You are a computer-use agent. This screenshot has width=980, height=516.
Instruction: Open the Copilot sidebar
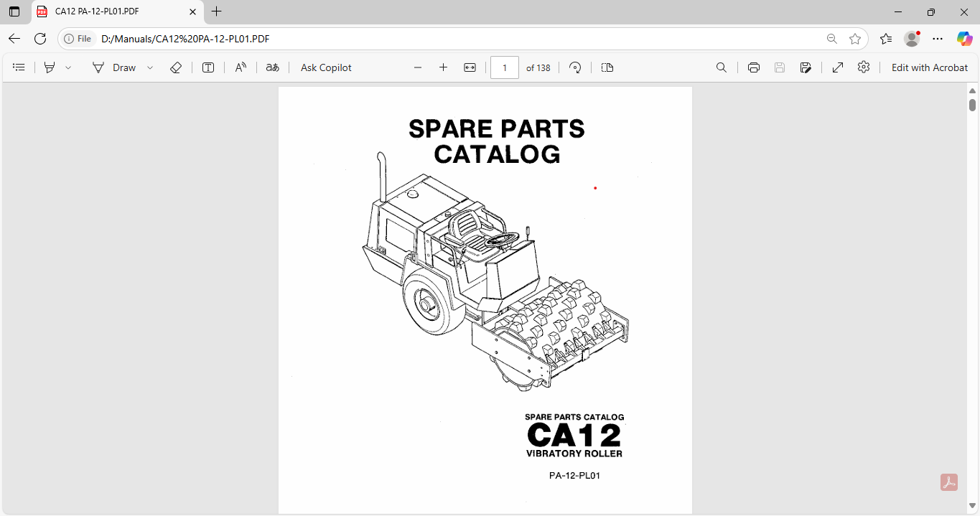(x=964, y=39)
